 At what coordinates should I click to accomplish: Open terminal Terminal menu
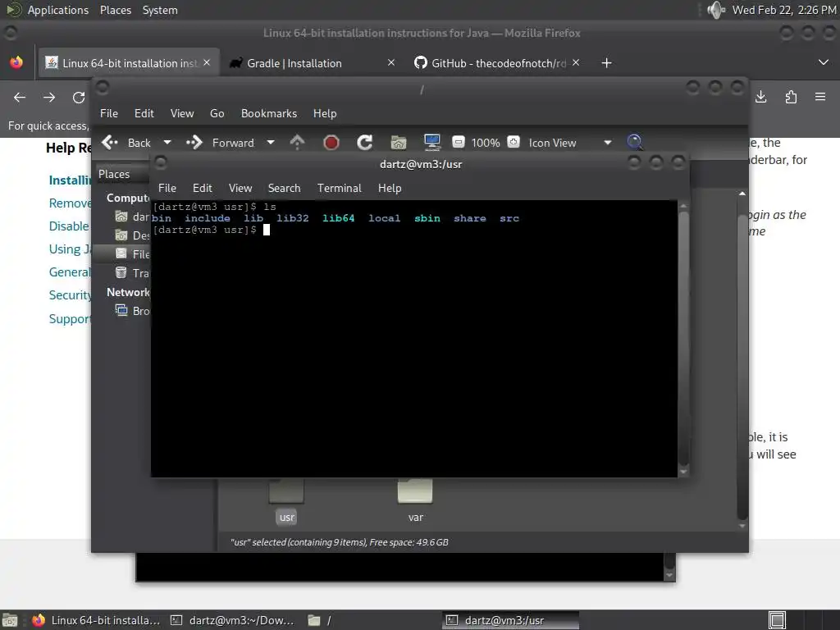[x=339, y=188]
